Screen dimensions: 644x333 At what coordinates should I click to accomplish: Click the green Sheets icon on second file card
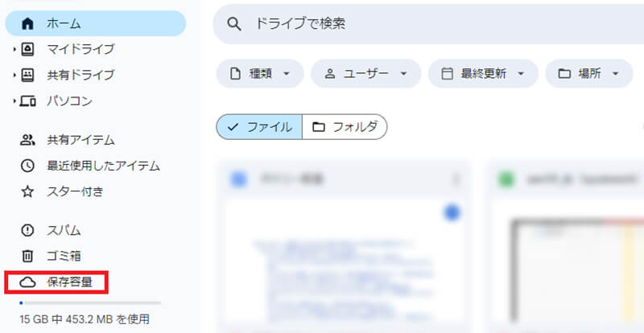click(x=506, y=179)
